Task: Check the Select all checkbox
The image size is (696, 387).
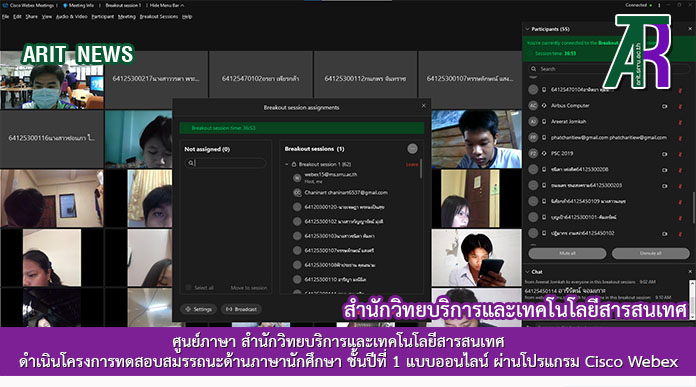Action: 188,288
